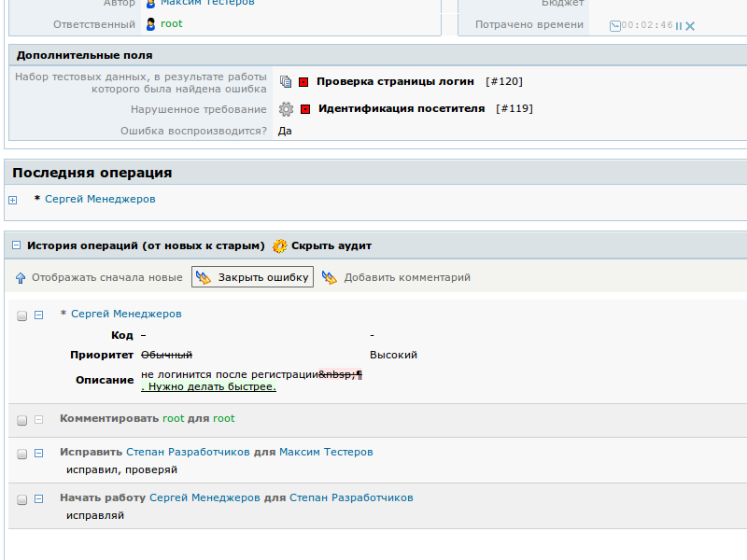This screenshot has height=560, width=747.
Task: Cancel the time tracker with X icon
Action: click(690, 25)
